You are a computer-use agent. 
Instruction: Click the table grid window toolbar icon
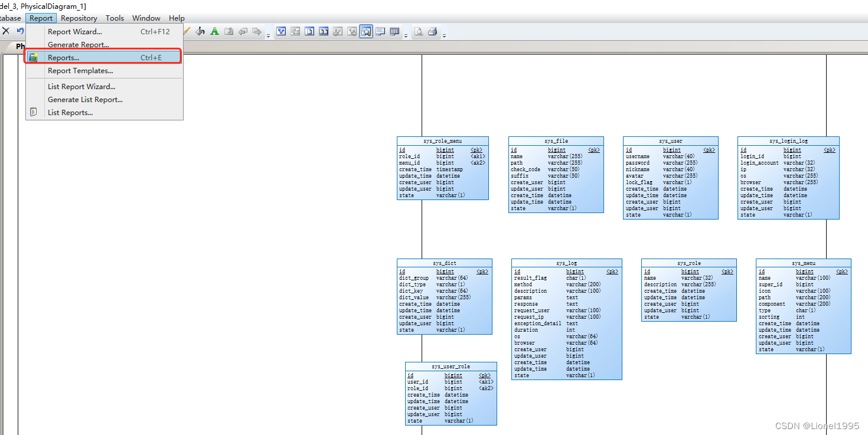pyautogui.click(x=394, y=31)
